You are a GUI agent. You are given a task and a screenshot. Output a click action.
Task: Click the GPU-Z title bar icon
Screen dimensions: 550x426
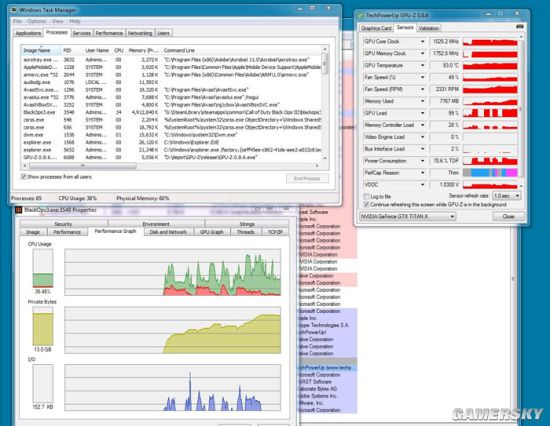pos(361,15)
